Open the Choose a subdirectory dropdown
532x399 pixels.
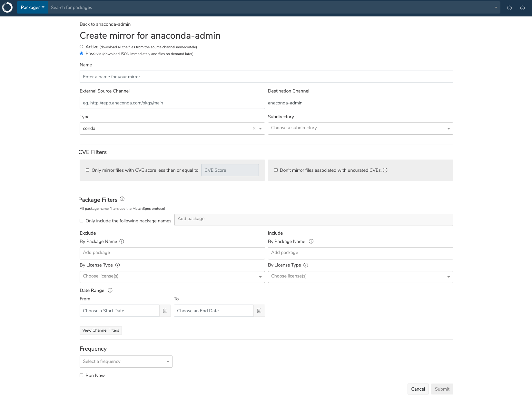[360, 129]
